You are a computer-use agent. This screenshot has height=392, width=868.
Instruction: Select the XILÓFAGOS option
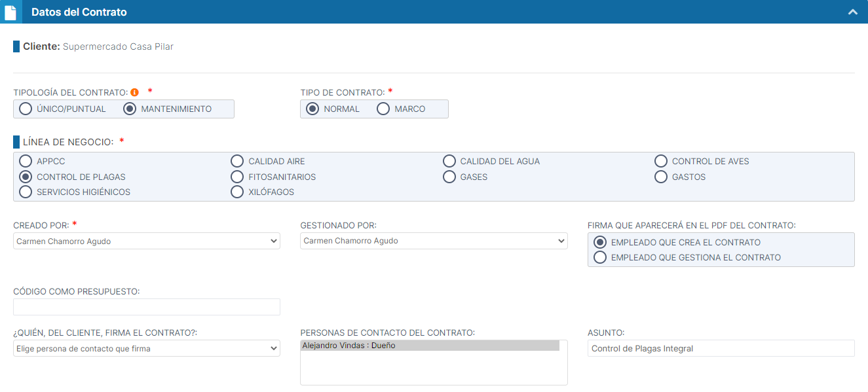pyautogui.click(x=237, y=192)
